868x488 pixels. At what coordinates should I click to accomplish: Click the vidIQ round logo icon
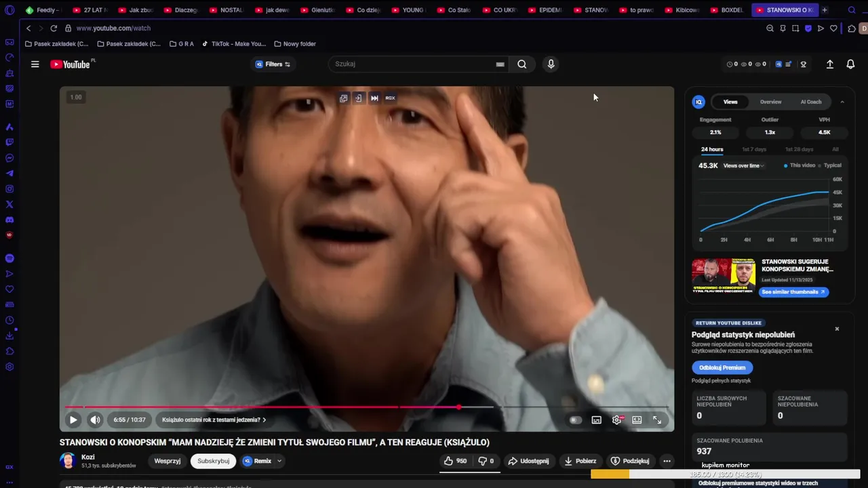(698, 102)
